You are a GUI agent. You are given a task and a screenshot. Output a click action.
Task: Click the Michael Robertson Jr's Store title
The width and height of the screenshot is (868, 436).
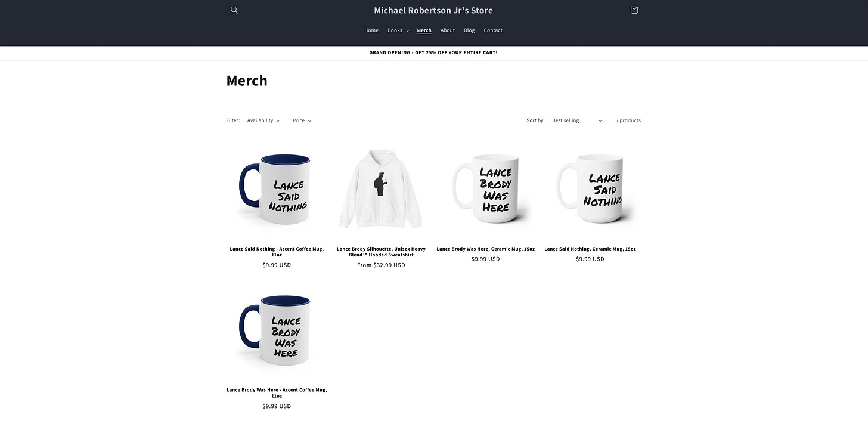[433, 10]
